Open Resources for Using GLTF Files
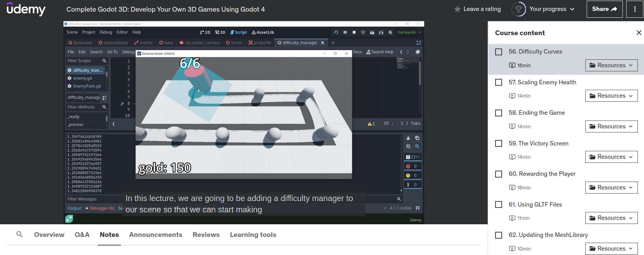Screen dimensions: 644x255 [x=611, y=218]
